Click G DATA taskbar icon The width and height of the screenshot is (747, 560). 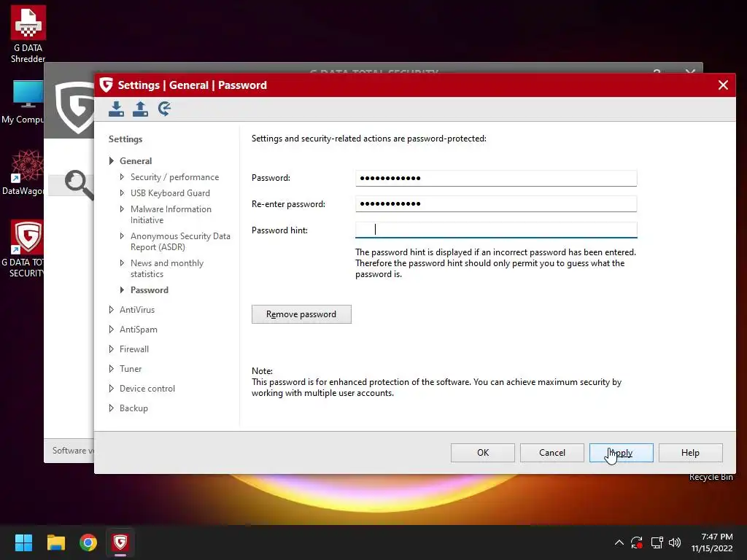(120, 542)
